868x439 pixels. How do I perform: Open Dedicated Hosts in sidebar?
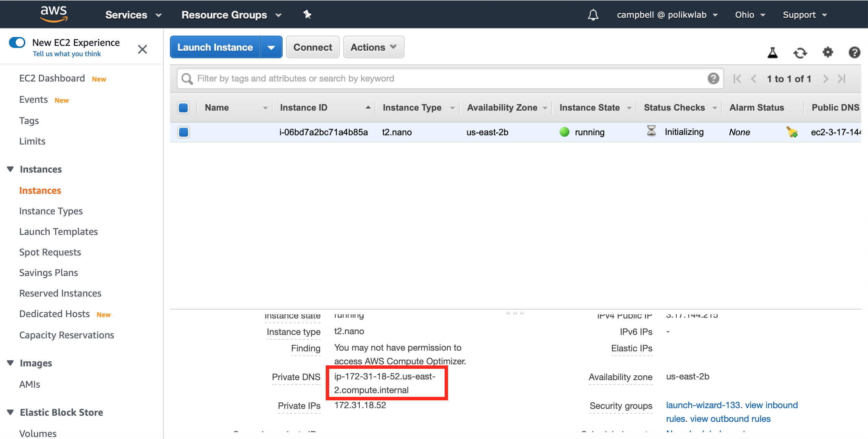pos(54,314)
